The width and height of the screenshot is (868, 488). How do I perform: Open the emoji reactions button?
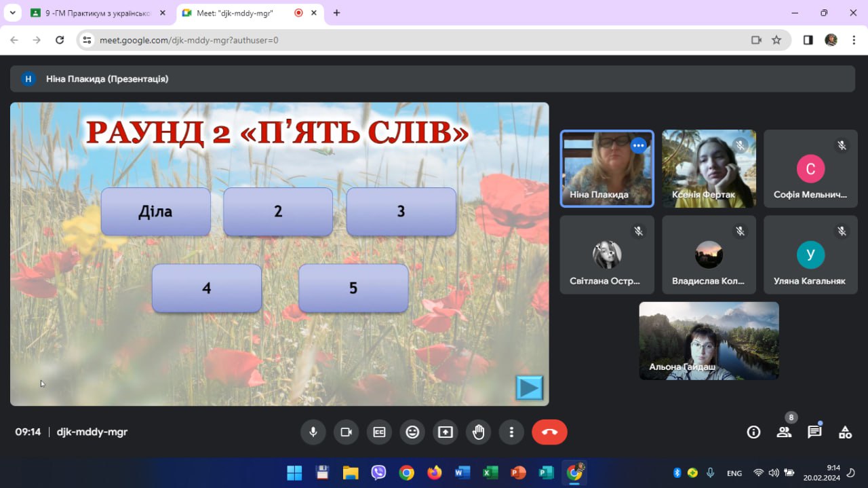pyautogui.click(x=412, y=432)
